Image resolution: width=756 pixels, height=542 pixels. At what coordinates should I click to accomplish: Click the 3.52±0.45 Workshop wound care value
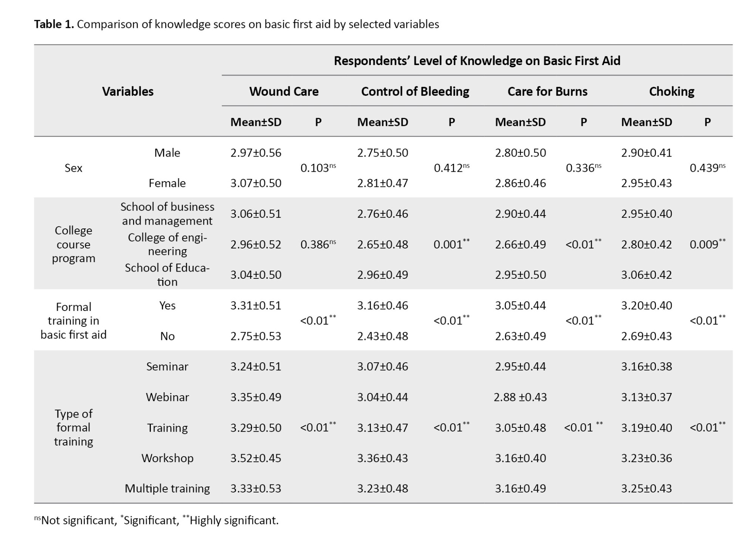[256, 458]
